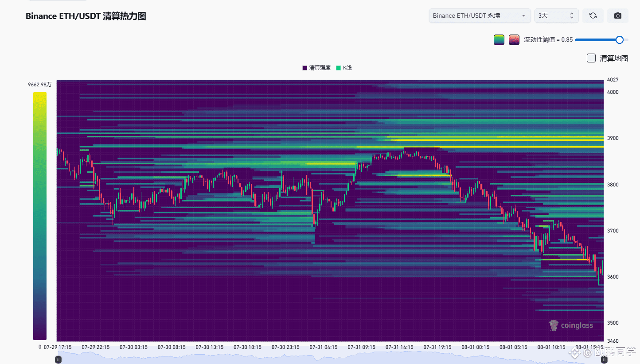Image resolution: width=640 pixels, height=364 pixels.
Task: Click the 流动性阈值 = 0.85 label
Action: point(548,40)
